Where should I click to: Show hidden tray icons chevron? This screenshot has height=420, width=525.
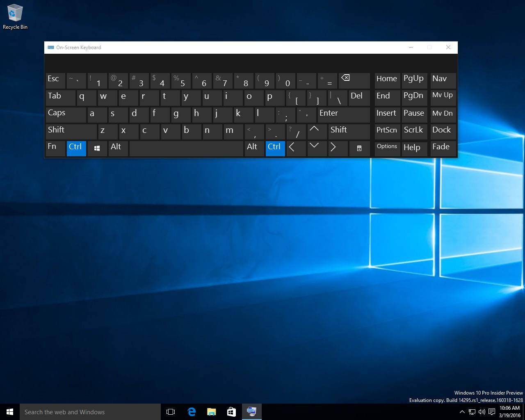point(462,412)
